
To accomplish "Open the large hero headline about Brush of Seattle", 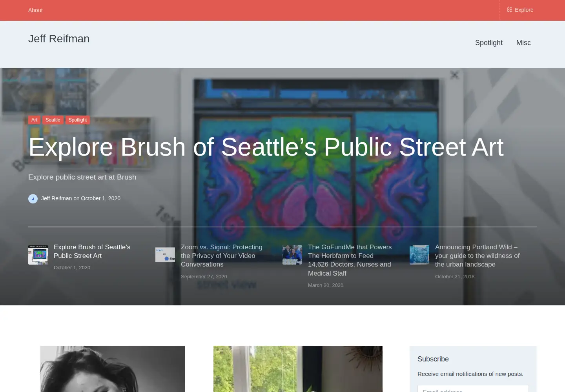I will coord(266,147).
